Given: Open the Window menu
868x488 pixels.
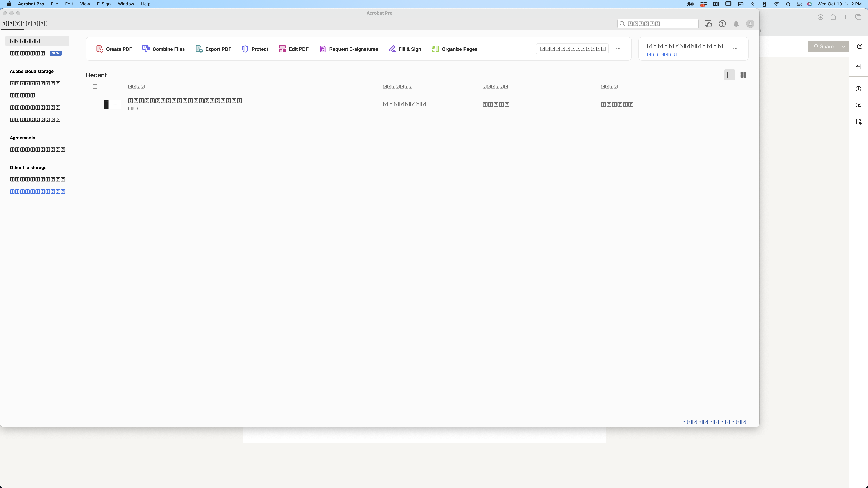Looking at the screenshot, I should tap(125, 4).
